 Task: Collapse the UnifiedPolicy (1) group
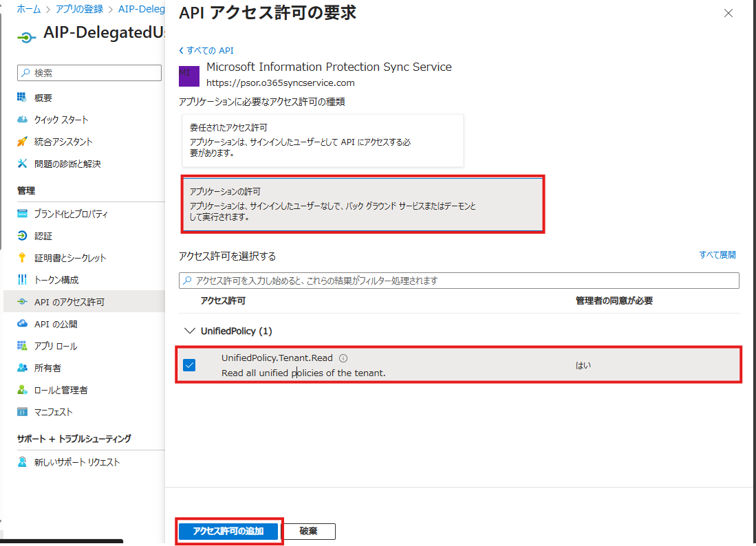click(190, 331)
